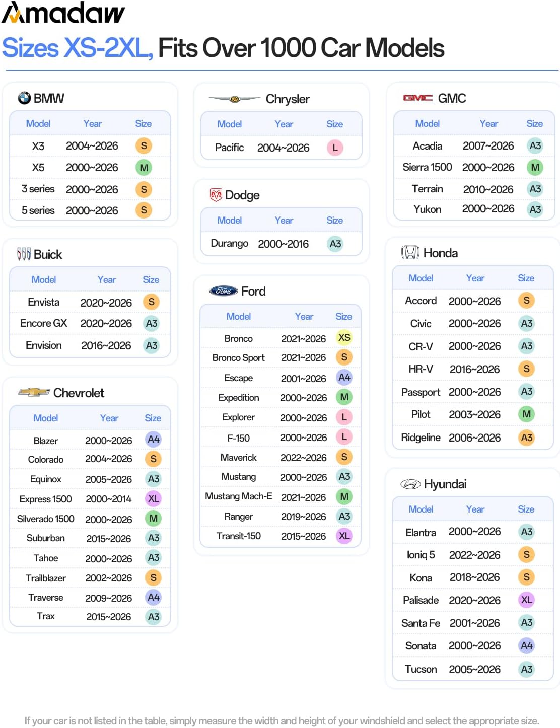This screenshot has height=728, width=560.
Task: Click the Amadaw brand logo
Action: pos(63,13)
